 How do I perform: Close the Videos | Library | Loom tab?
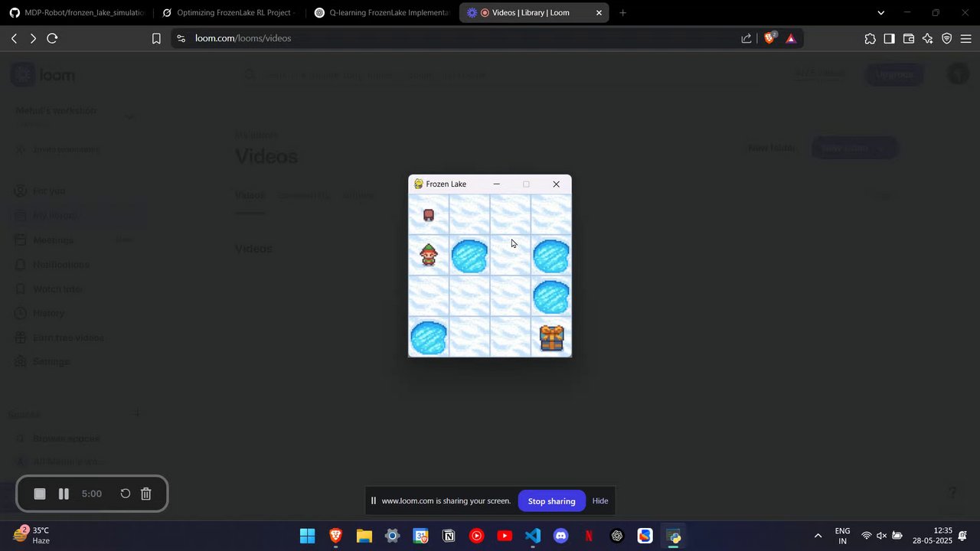[x=599, y=13]
